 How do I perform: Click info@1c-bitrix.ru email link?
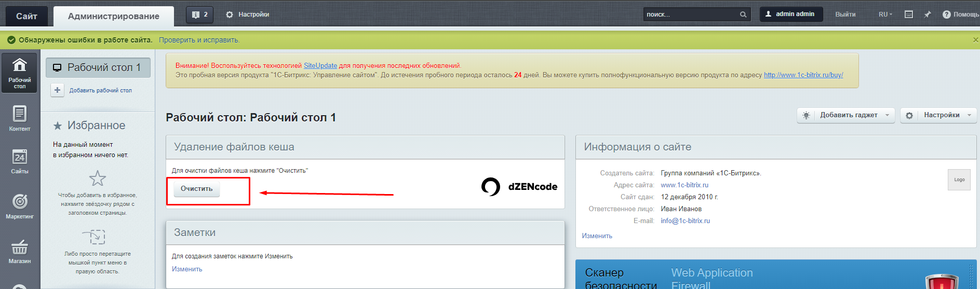(685, 221)
